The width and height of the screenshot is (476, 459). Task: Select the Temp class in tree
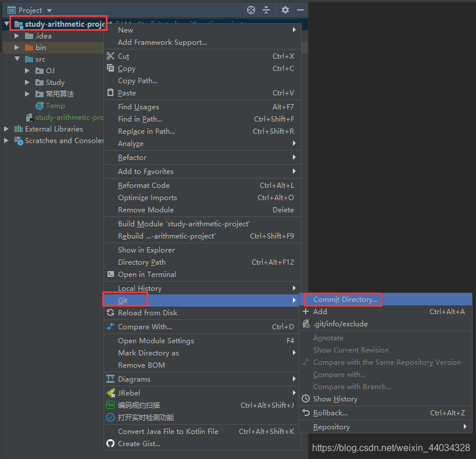(55, 105)
